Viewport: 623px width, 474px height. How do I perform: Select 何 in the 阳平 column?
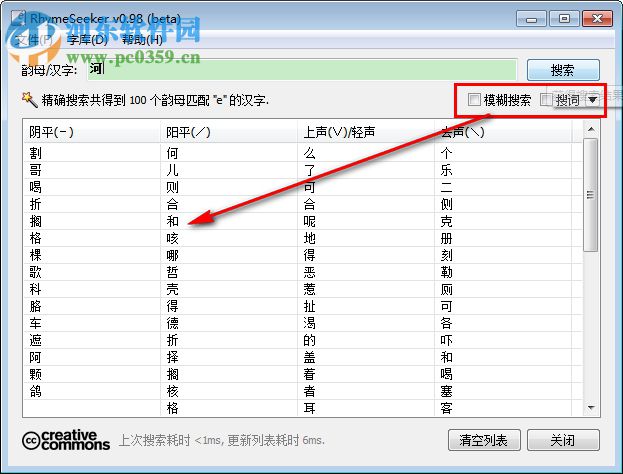click(172, 153)
